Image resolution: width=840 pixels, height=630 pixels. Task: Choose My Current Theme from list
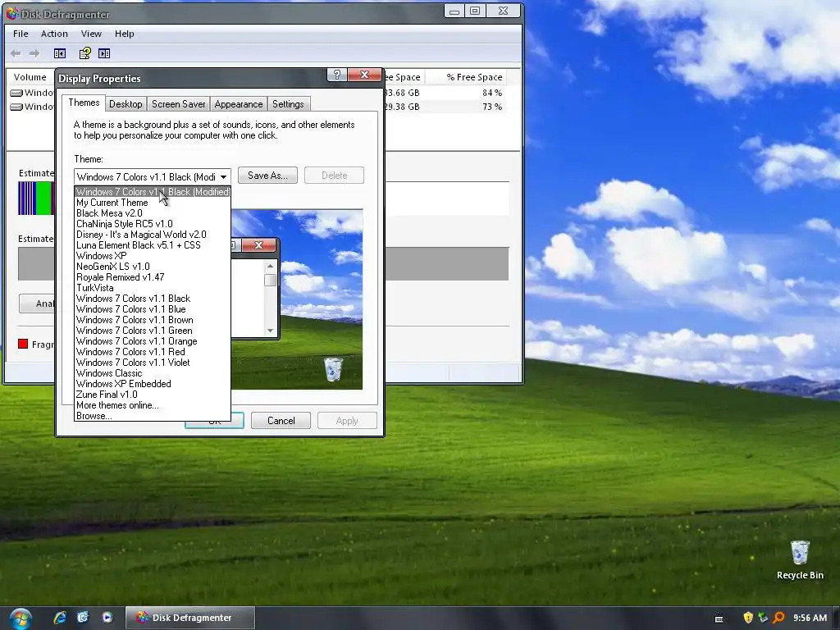[152, 203]
